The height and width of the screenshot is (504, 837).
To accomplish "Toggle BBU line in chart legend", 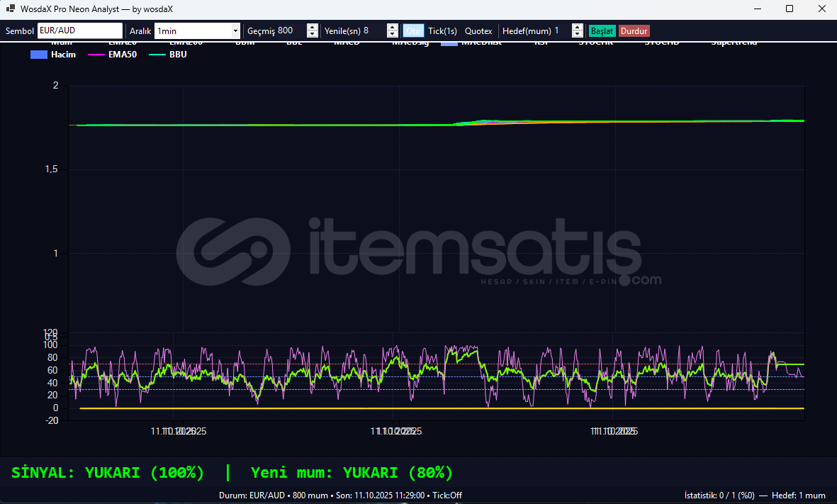I will 169,55.
